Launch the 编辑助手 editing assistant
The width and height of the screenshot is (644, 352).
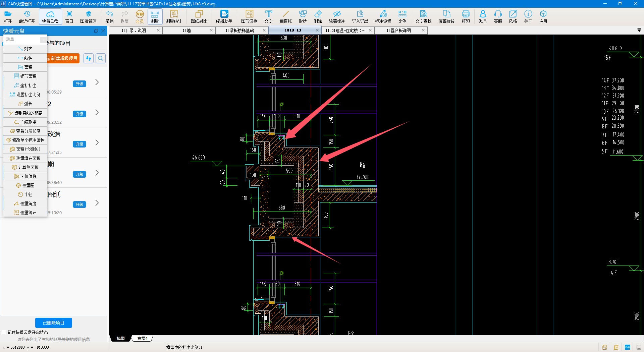[224, 16]
